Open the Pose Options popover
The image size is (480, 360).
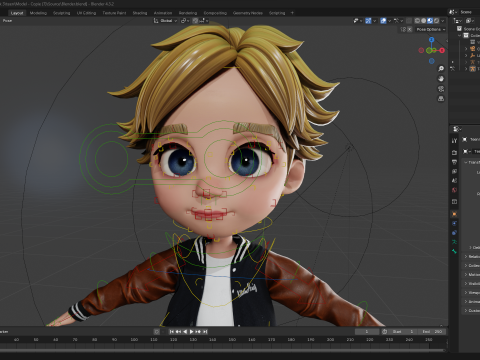coord(431,29)
